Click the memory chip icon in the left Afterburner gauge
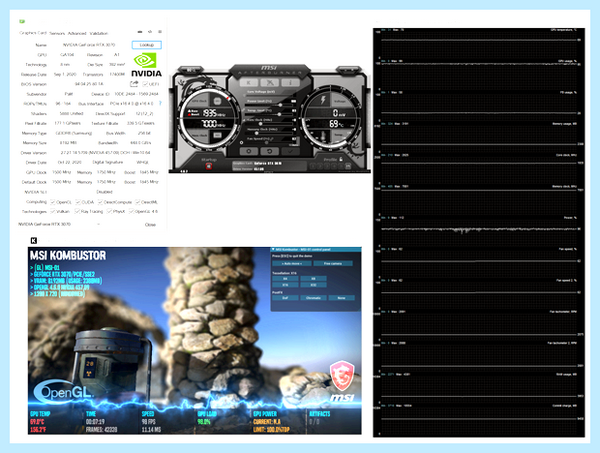Screen dimensions: 600x453 point(217,135)
